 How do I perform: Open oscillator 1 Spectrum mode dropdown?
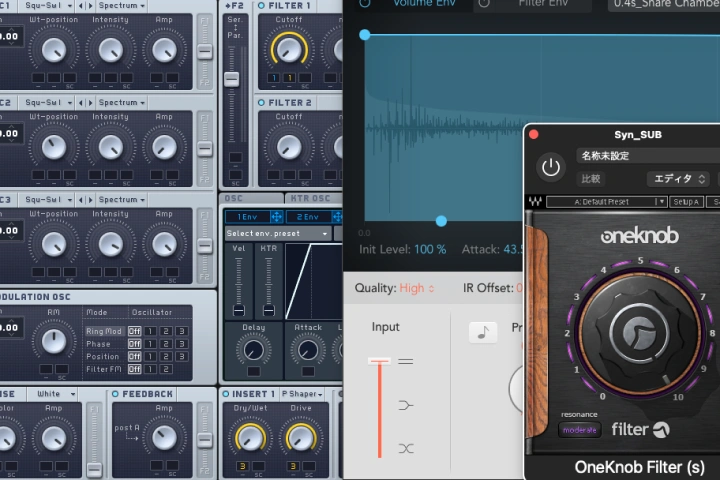pos(122,6)
